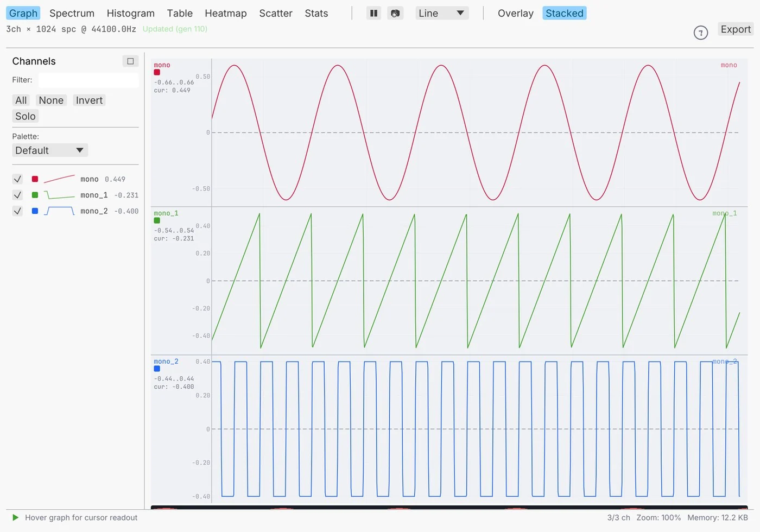Open the Stats tab
Screen dimensions: 760x532
(x=316, y=13)
